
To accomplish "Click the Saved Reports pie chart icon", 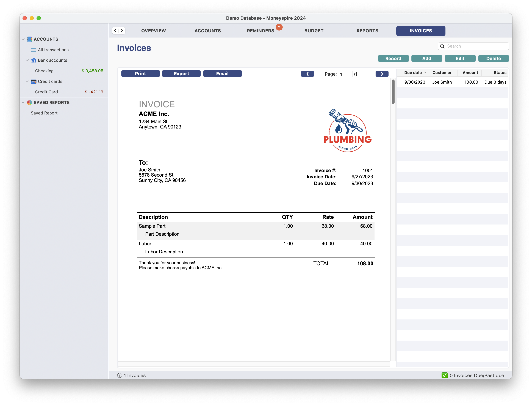I will tap(29, 102).
